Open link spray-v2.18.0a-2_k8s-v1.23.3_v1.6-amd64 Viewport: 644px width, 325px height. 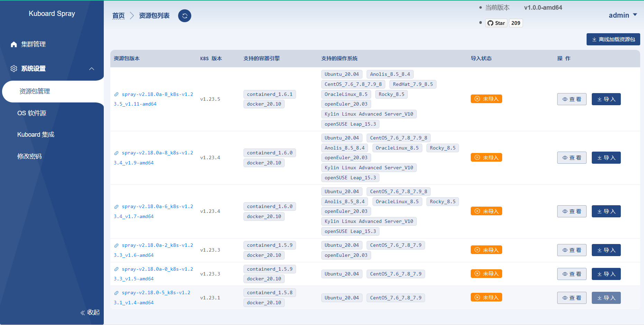[x=154, y=250]
